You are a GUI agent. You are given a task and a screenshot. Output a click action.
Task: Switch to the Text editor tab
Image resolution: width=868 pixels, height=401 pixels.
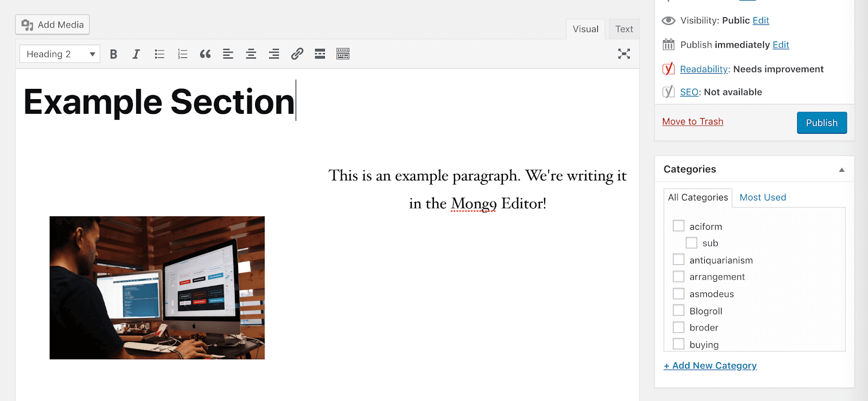click(x=624, y=29)
